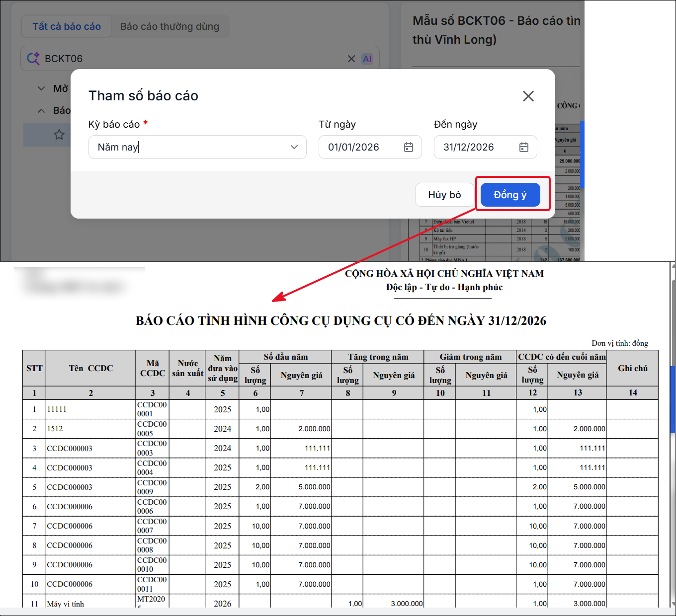Edit the Từ ngày date field

tap(370, 147)
